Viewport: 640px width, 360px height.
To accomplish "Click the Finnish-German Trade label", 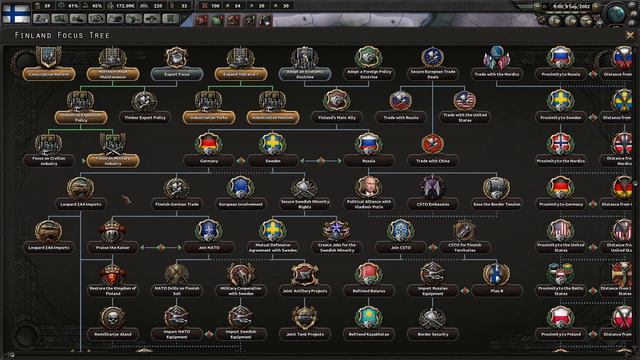I will [x=176, y=204].
